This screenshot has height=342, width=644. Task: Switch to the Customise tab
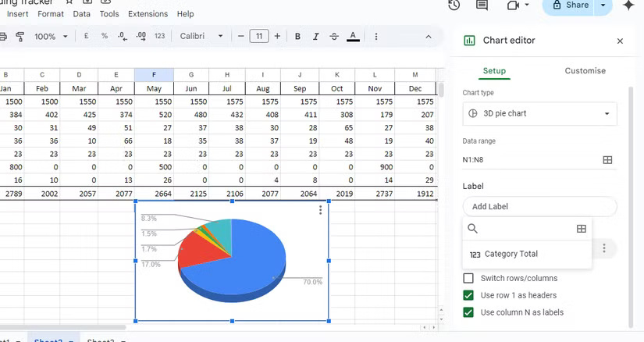pyautogui.click(x=585, y=71)
